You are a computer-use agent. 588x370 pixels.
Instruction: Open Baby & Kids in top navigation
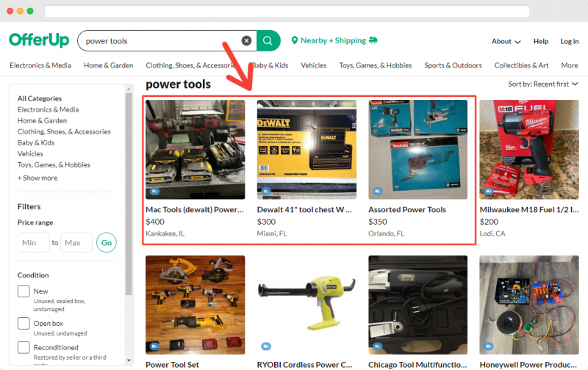pos(270,65)
